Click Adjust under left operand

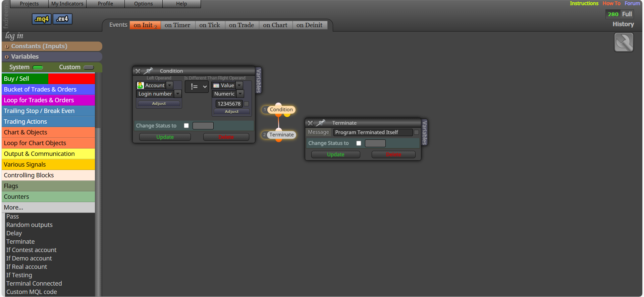point(159,104)
